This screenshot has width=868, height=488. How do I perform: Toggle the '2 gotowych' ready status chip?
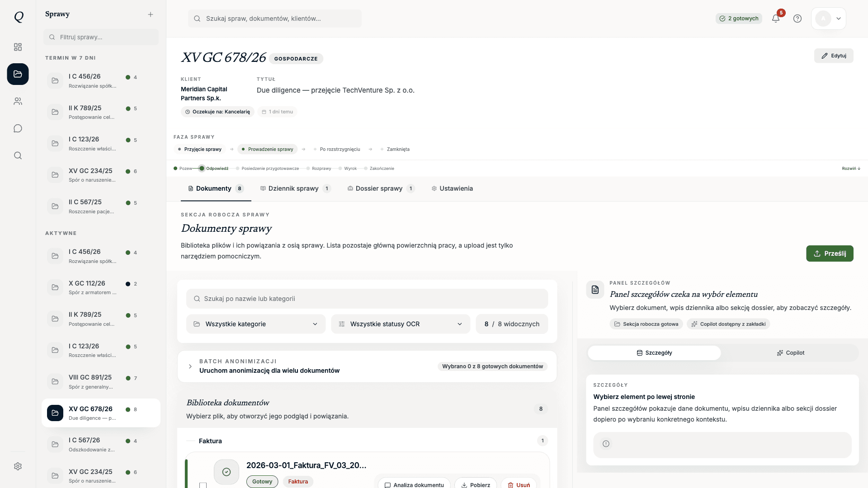(x=739, y=19)
